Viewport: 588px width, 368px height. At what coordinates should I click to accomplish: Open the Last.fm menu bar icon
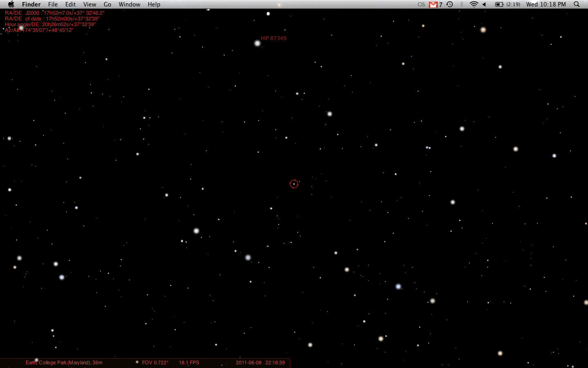coord(421,4)
